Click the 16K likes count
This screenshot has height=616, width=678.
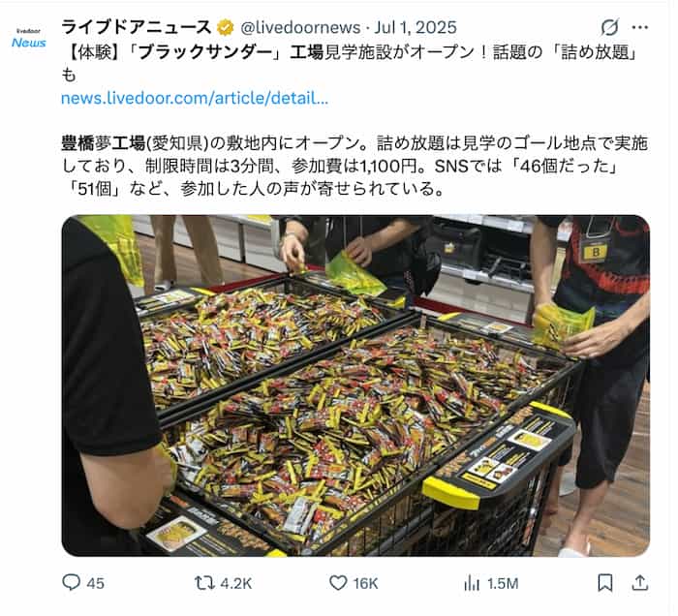[365, 584]
